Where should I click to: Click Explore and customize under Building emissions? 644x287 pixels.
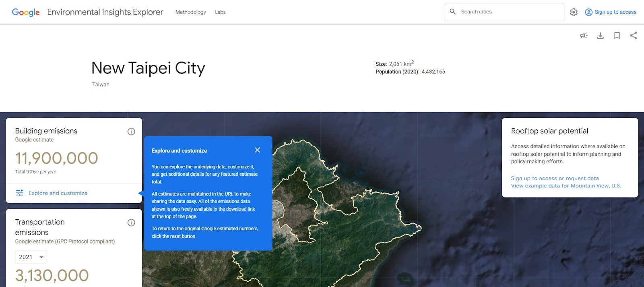pyautogui.click(x=58, y=193)
